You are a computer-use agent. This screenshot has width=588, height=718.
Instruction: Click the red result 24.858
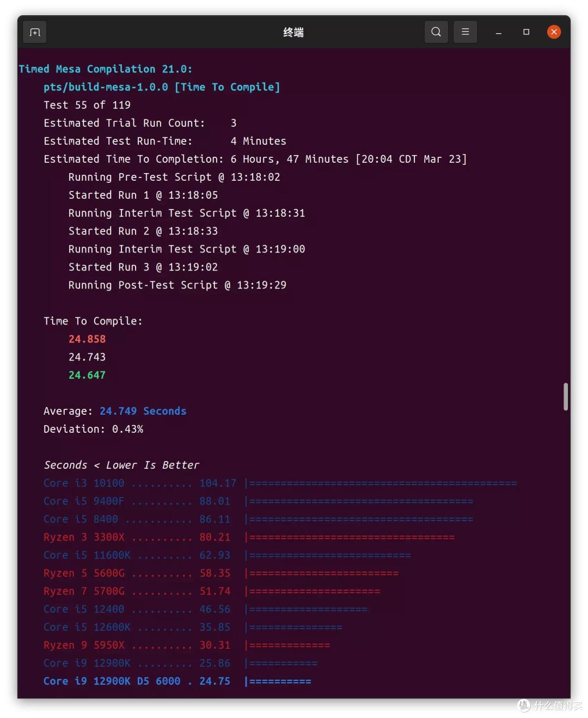tap(87, 339)
